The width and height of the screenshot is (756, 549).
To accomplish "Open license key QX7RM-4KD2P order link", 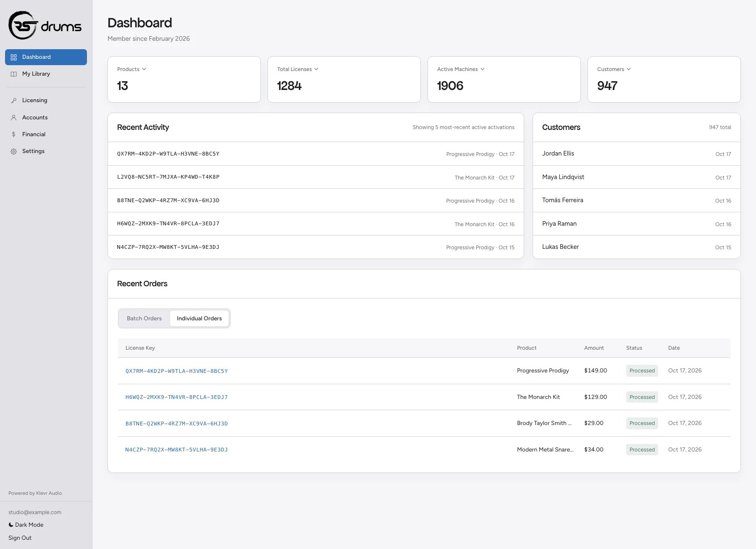I will point(176,371).
